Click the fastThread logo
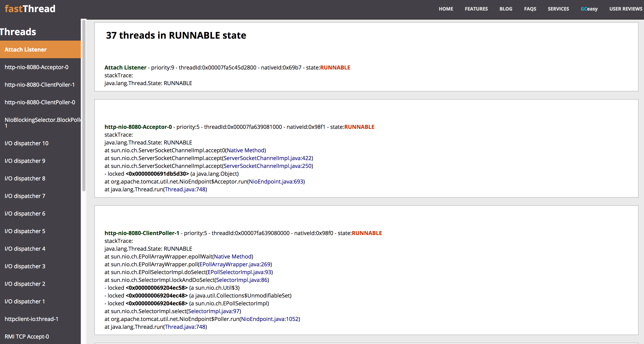The image size is (644, 344). (30, 9)
